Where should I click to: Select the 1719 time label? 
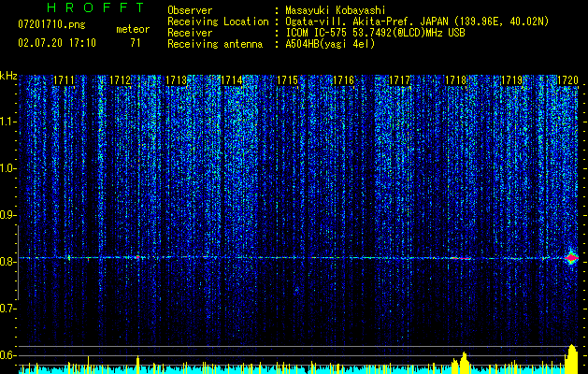(512, 80)
